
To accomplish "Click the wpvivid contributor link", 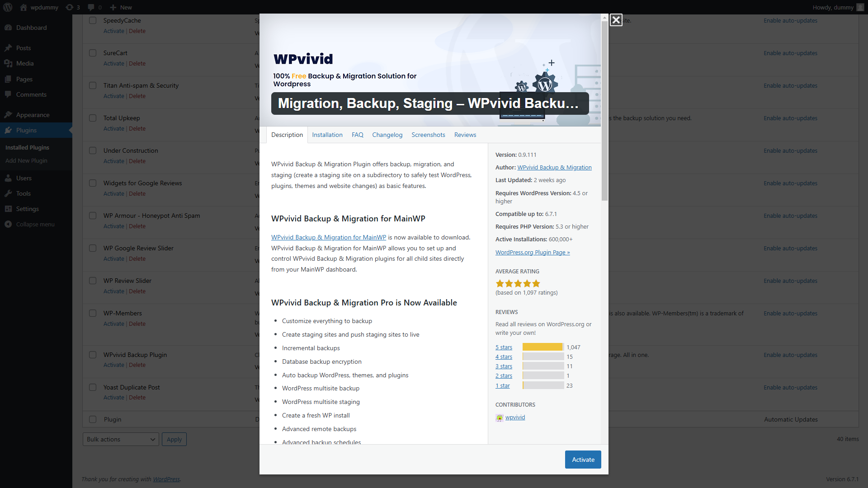I will click(515, 418).
